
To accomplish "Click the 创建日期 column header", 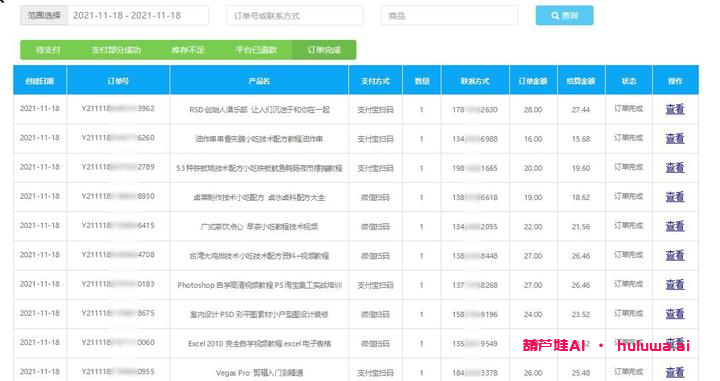I will pyautogui.click(x=40, y=81).
